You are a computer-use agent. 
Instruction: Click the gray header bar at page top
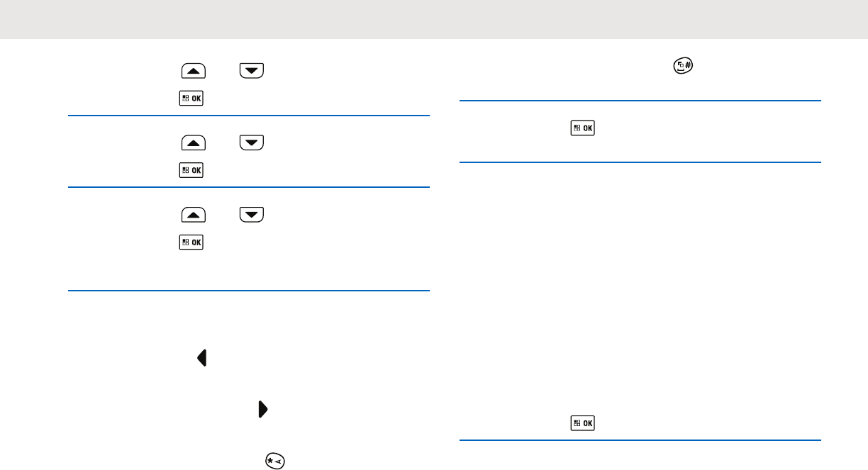point(434,19)
